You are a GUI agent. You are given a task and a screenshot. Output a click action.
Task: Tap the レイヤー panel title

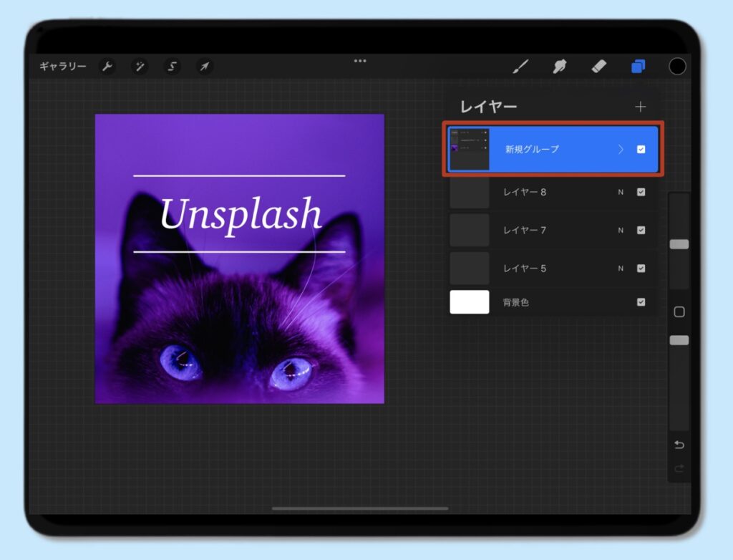(488, 107)
